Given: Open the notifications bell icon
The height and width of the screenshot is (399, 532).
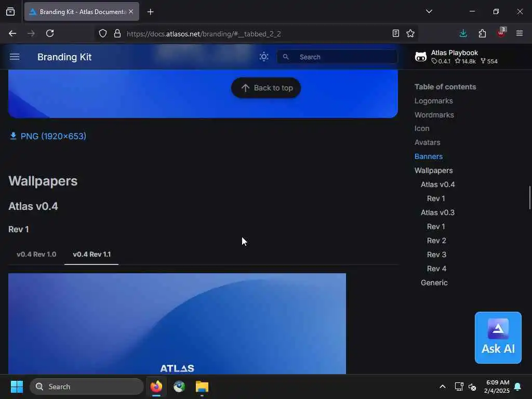Looking at the screenshot, I should 518,387.
